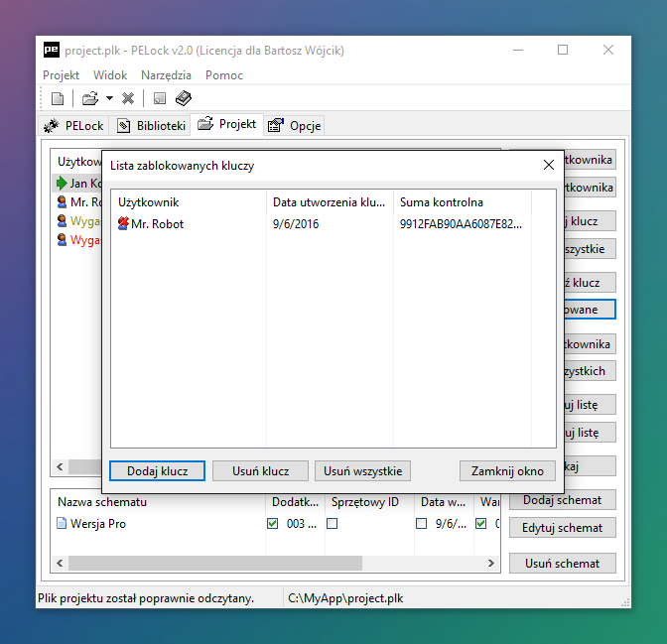Click the Usuń wszystkie button
The image size is (667, 644).
coord(362,471)
